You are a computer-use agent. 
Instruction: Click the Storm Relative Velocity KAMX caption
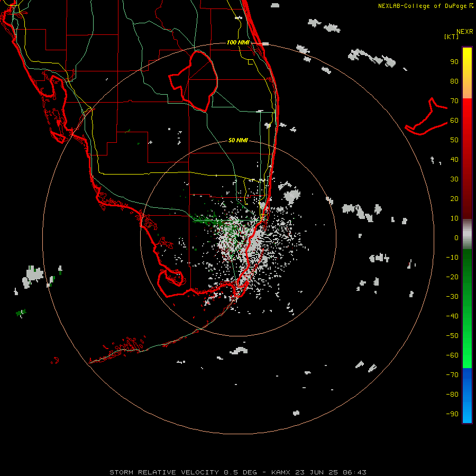point(238,472)
